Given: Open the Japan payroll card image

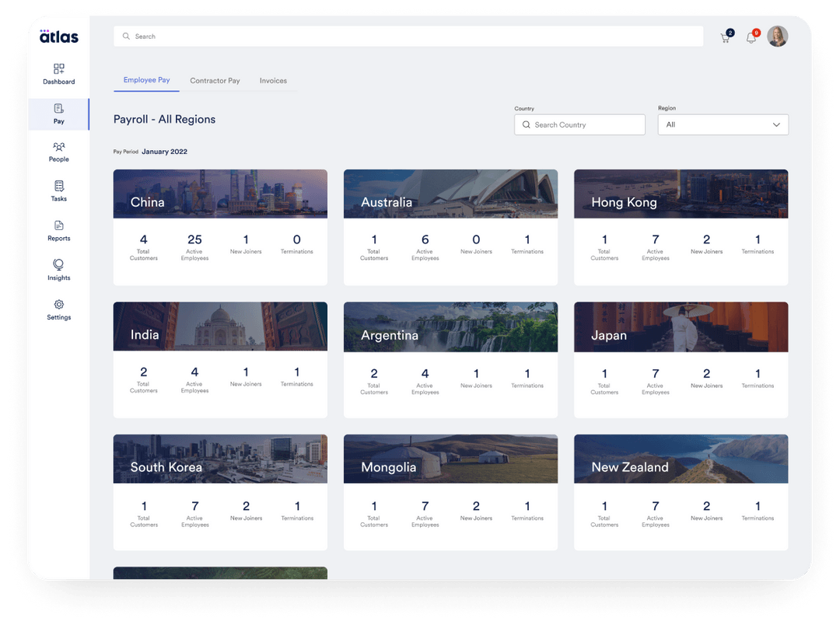Looking at the screenshot, I should click(x=681, y=326).
